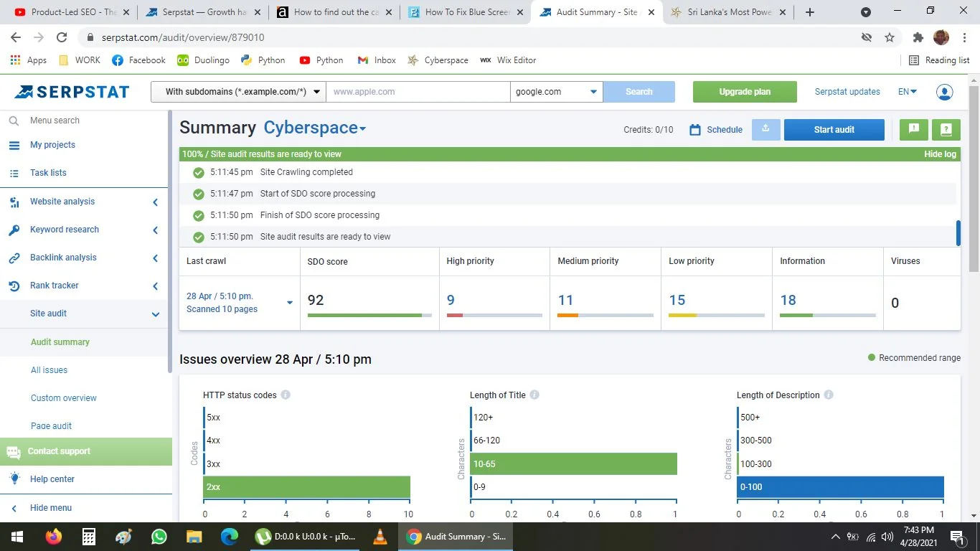
Task: Reload the page with browser refresh icon
Action: 62,37
